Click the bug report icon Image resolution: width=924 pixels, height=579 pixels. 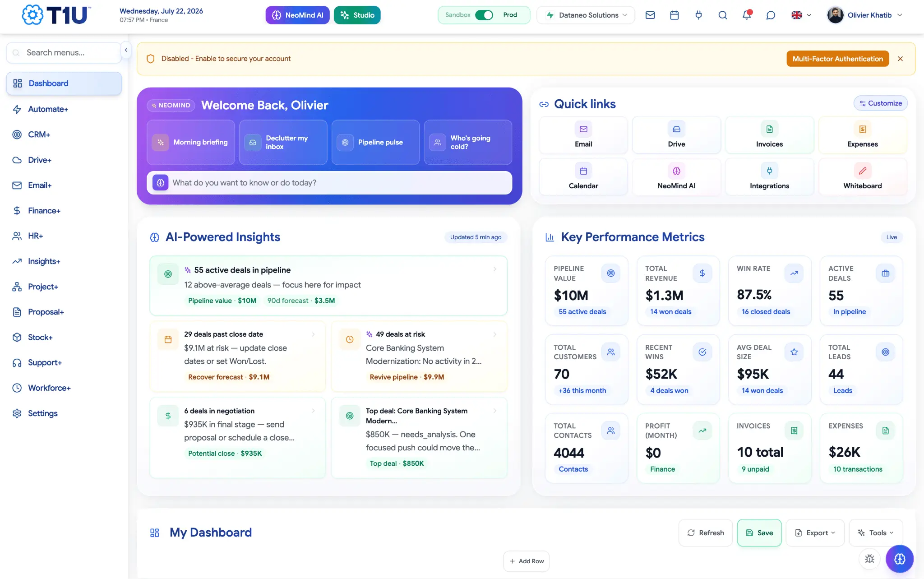click(x=869, y=559)
